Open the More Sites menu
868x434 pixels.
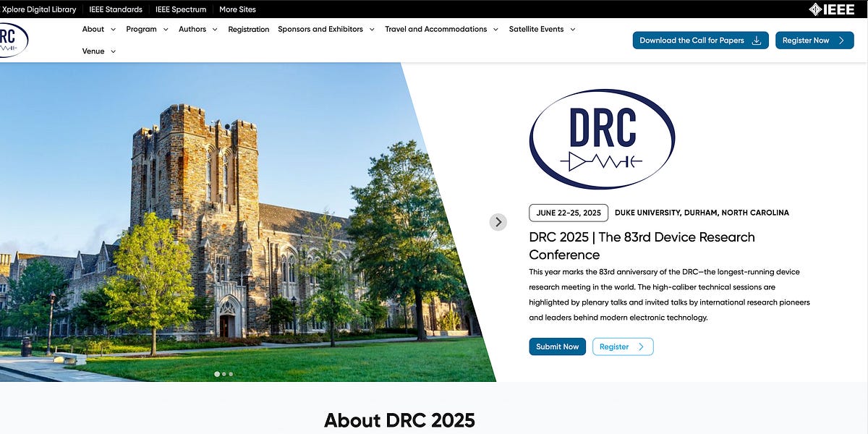coord(237,9)
